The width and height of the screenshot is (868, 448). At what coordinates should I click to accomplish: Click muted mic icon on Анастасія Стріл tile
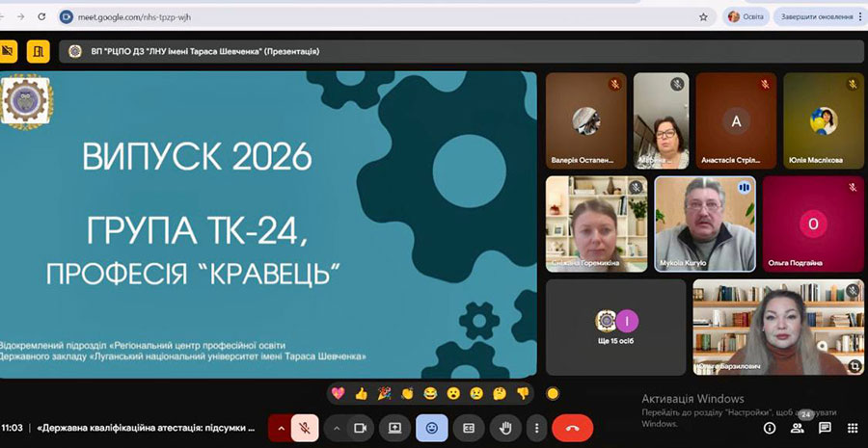pyautogui.click(x=765, y=84)
